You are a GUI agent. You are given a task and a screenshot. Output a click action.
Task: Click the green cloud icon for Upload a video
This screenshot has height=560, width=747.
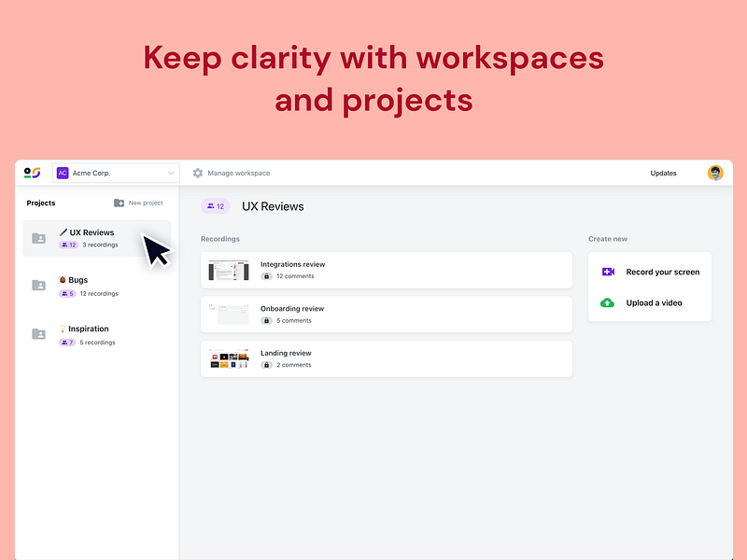(x=607, y=302)
